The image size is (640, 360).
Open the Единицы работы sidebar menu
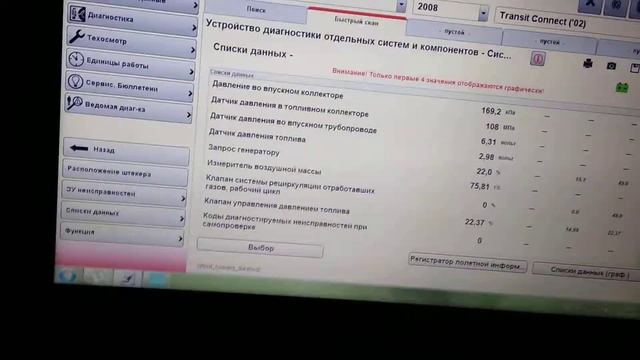(131, 64)
